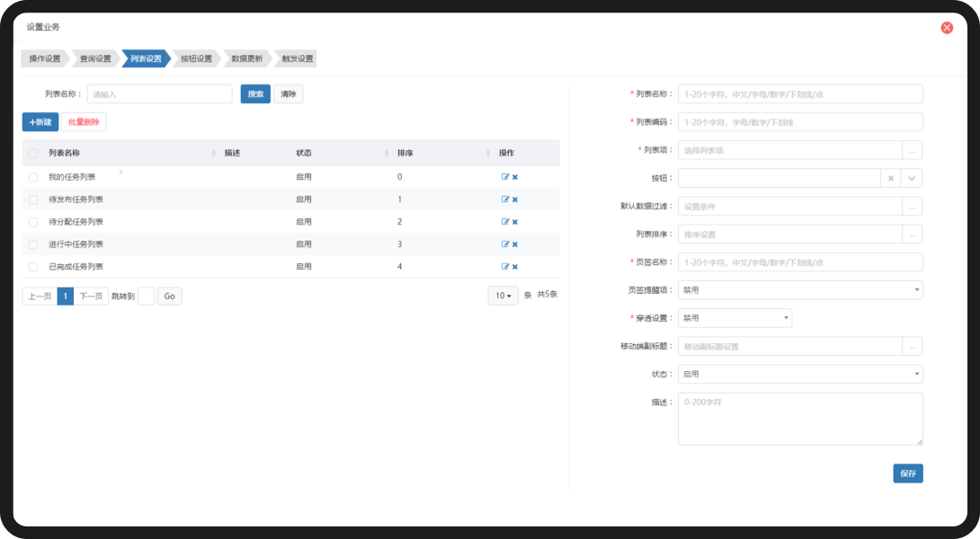Open the 默认数据过滤 condition picker
Viewport: 980px width, 539px height.
913,206
